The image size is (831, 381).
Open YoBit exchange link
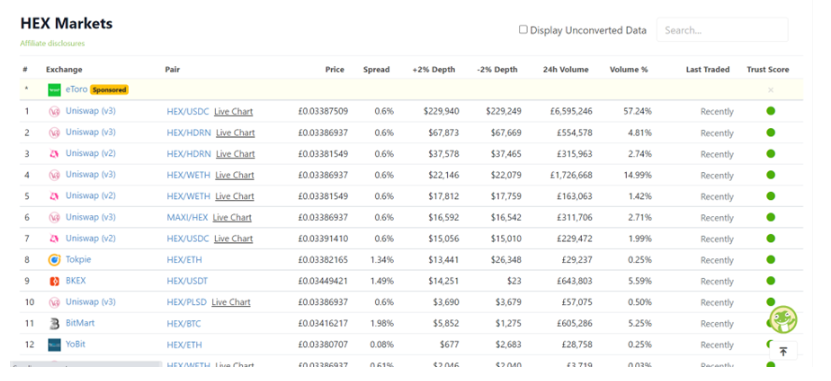[x=75, y=344]
